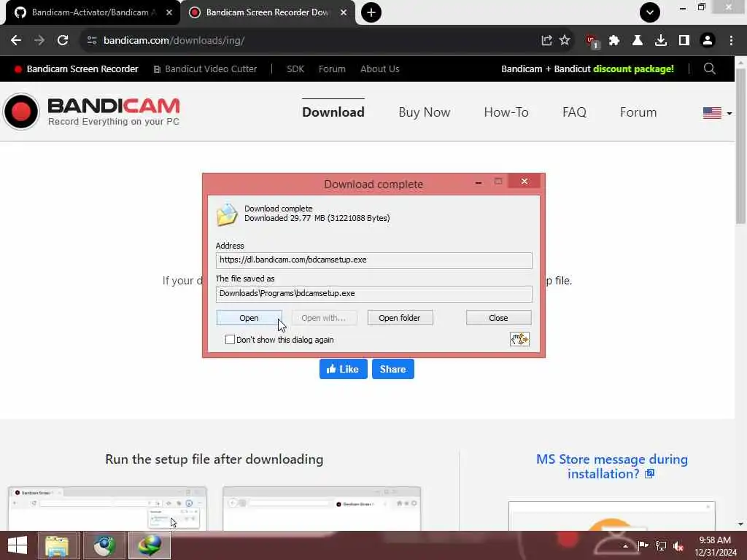747x560 pixels.
Task: Open the FAQ nav item
Action: (575, 112)
